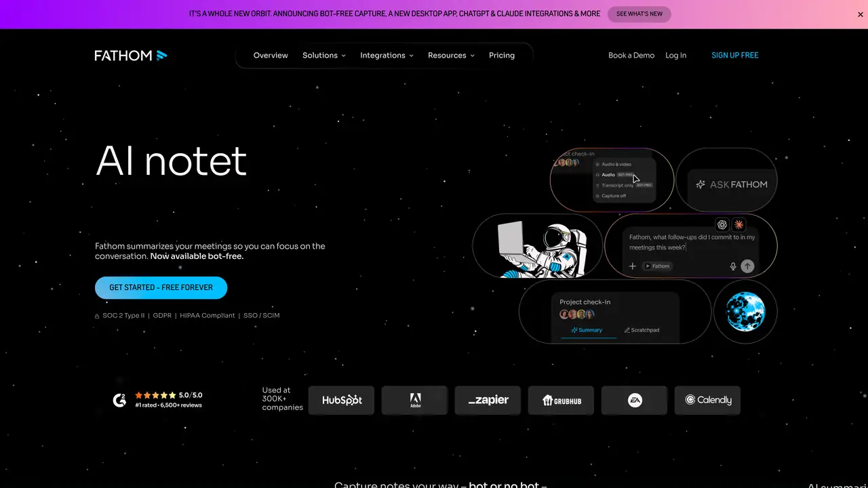Click the lock icon beside SOC 2 Type II
Screen dimensions: 868x488
[97, 316]
